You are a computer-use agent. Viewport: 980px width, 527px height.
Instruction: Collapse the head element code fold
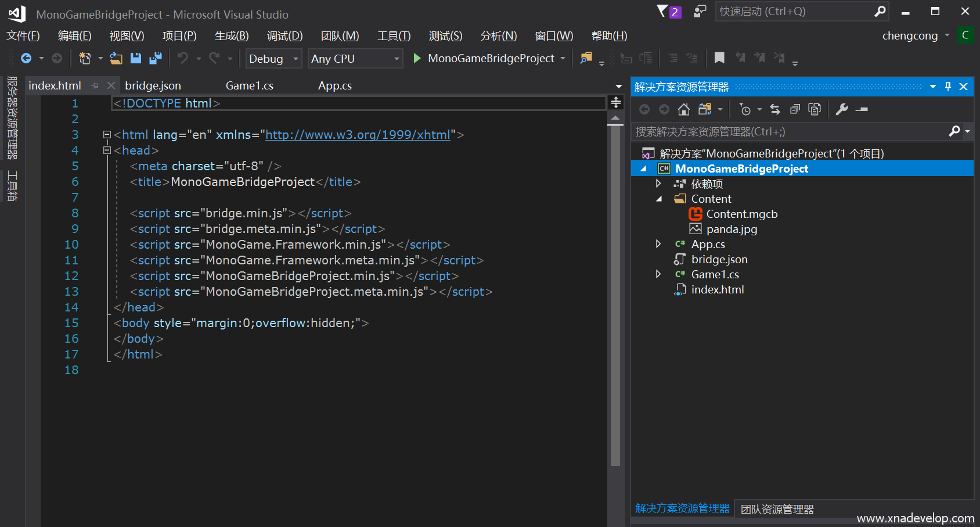point(107,150)
